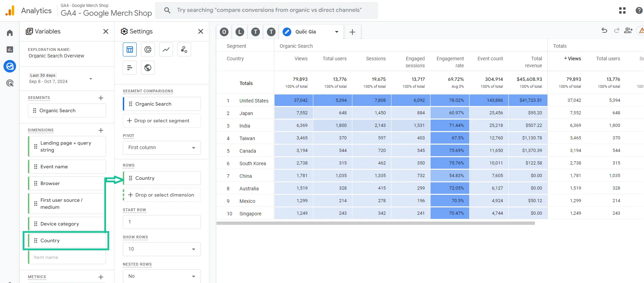This screenshot has height=283, width=644.
Task: Select the Browser dimension
Action: coord(67,183)
